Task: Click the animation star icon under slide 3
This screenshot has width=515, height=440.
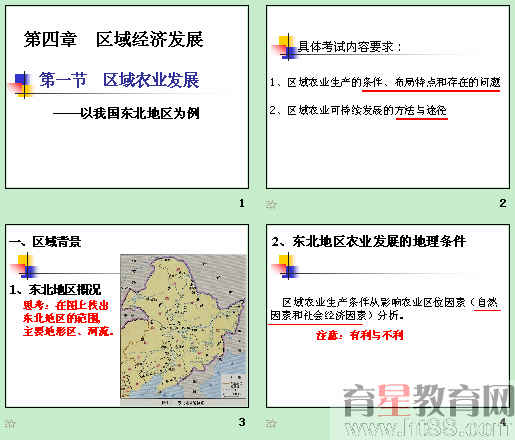Action: (x=10, y=424)
